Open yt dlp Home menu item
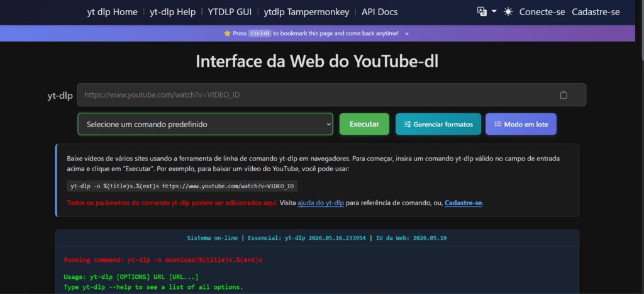644x294 pixels. [112, 12]
